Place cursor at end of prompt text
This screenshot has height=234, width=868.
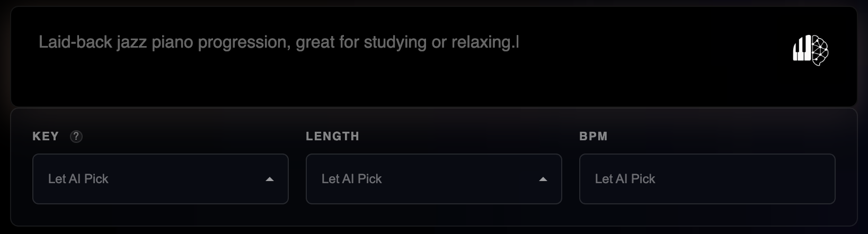518,42
